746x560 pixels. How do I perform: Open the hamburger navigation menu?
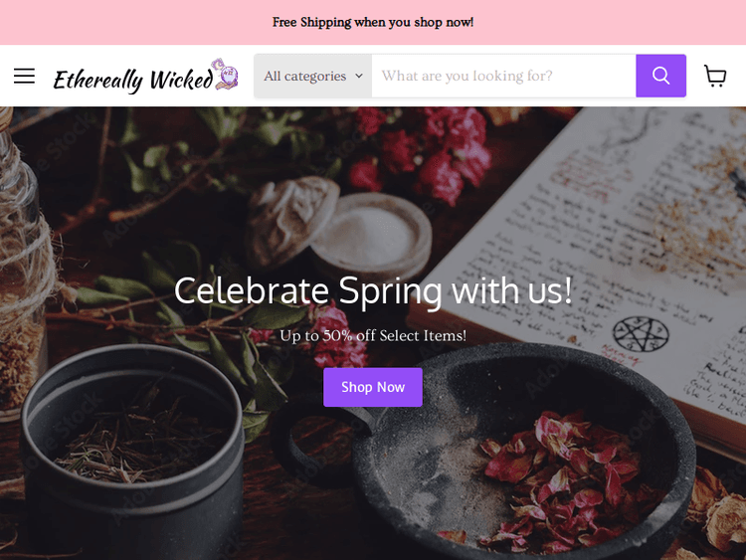coord(24,76)
